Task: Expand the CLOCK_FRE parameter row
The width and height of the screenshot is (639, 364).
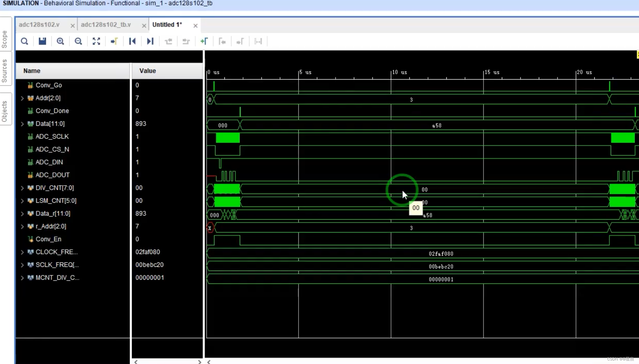Action: [x=22, y=252]
